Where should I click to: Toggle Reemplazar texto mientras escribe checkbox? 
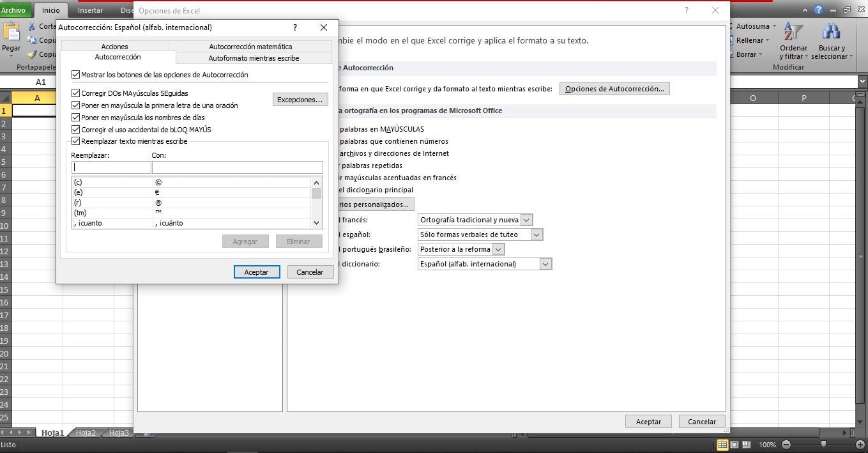tap(76, 141)
